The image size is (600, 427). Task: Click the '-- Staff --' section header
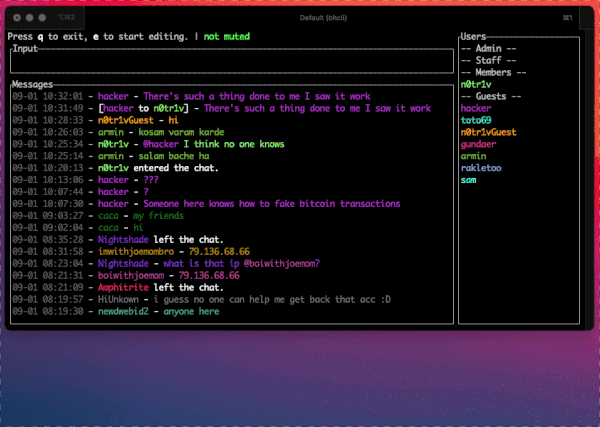[x=489, y=60]
